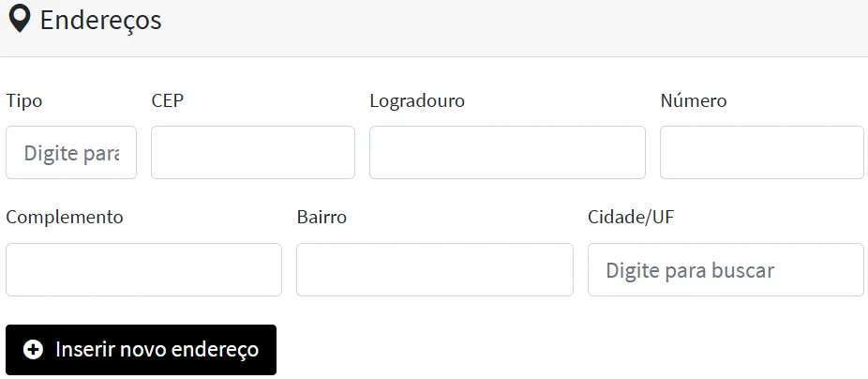Click the 'Digite para buscar' placeholder text
This screenshot has height=379, width=868.
point(690,270)
